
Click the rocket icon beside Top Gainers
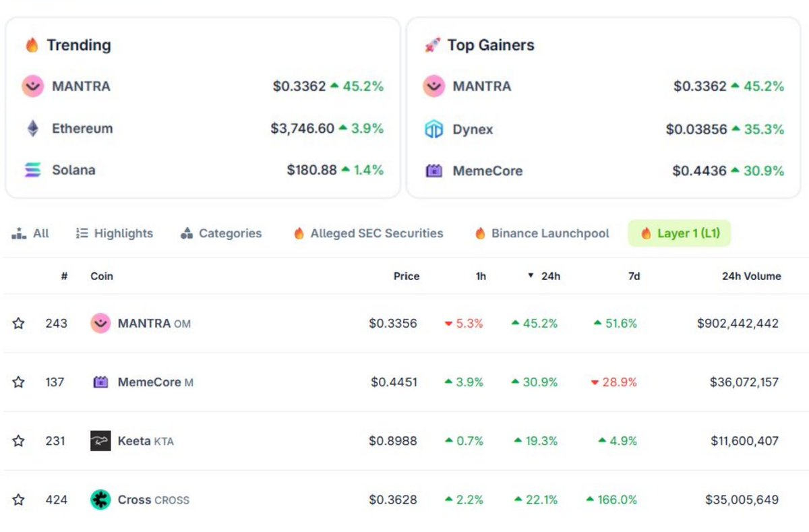(x=432, y=45)
